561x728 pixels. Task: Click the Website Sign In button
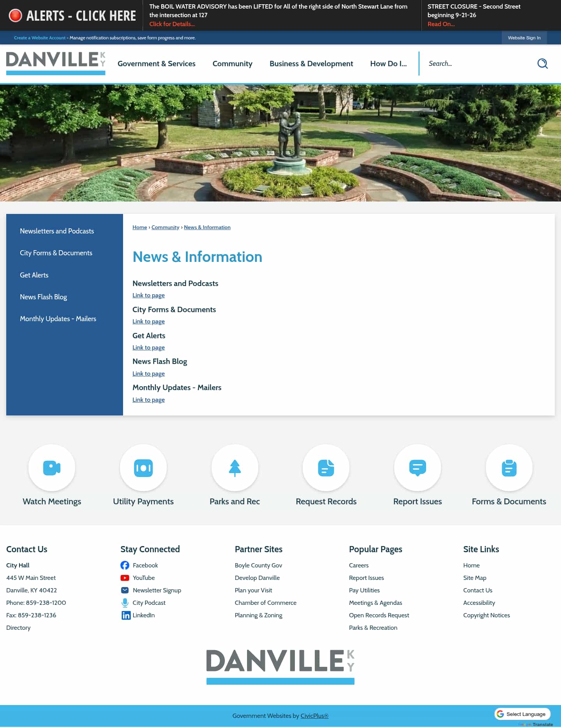pyautogui.click(x=524, y=38)
